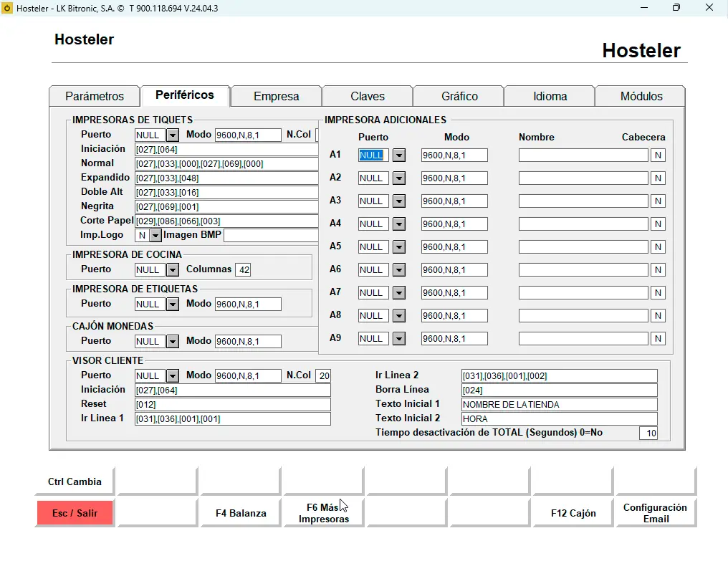Switch to the Módulos tab

641,96
